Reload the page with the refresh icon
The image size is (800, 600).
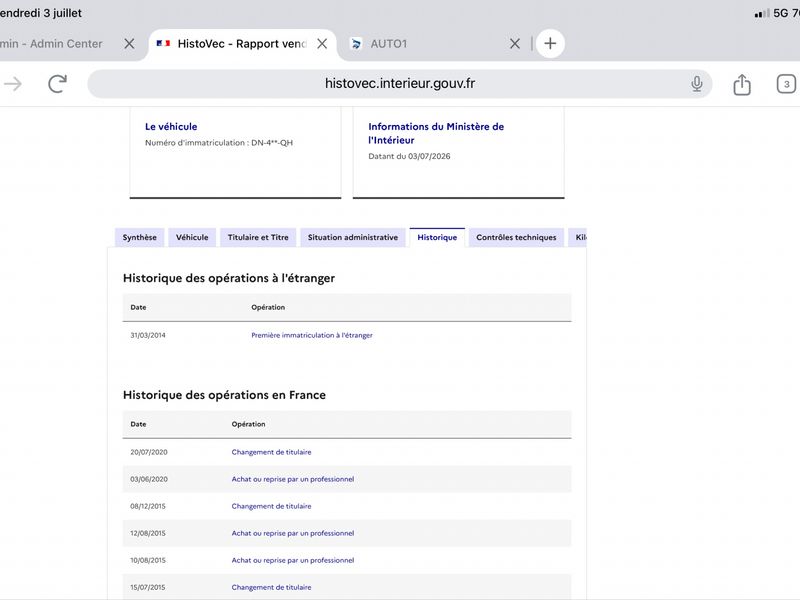(x=58, y=84)
